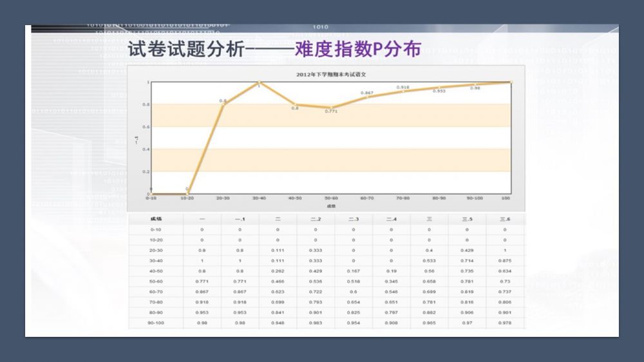
Task: Select the 二.4 column header
Action: coord(392,219)
